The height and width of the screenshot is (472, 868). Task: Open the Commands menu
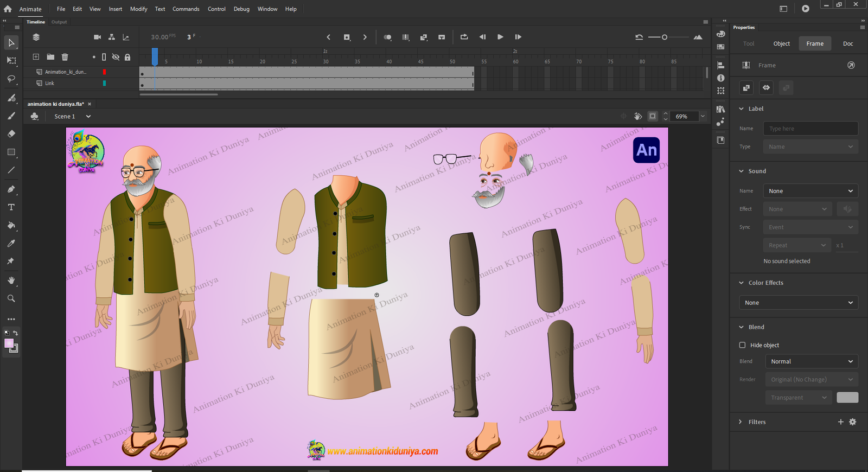click(x=186, y=9)
